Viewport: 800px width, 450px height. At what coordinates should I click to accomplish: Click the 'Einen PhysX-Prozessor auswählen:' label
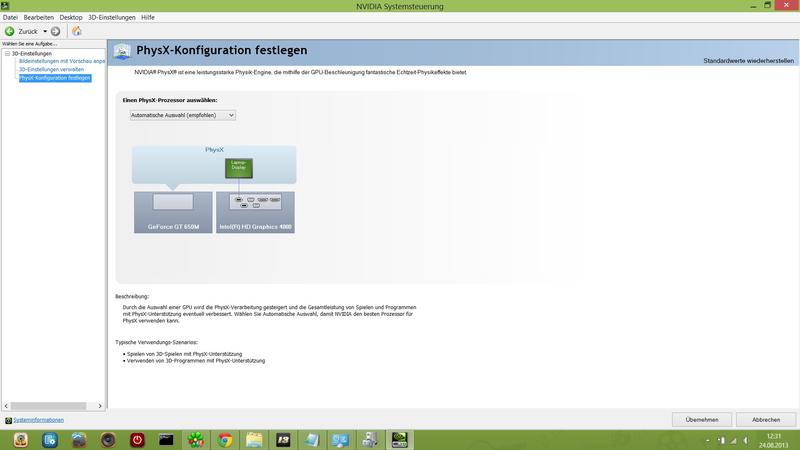(170, 101)
